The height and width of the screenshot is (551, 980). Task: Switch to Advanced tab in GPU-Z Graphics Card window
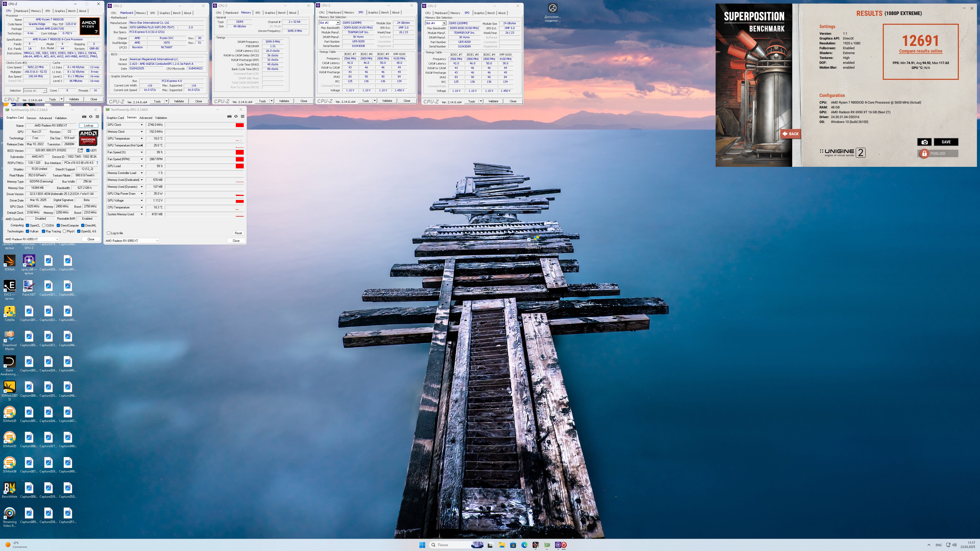[x=45, y=118]
